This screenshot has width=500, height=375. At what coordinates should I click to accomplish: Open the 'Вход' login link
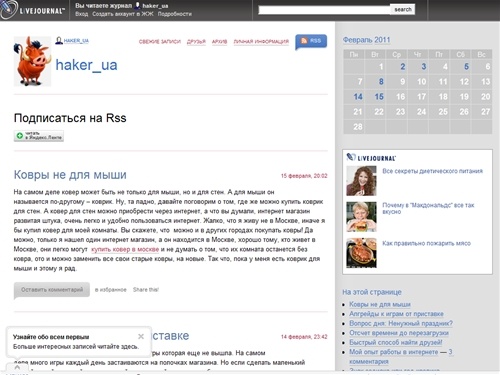pos(81,14)
